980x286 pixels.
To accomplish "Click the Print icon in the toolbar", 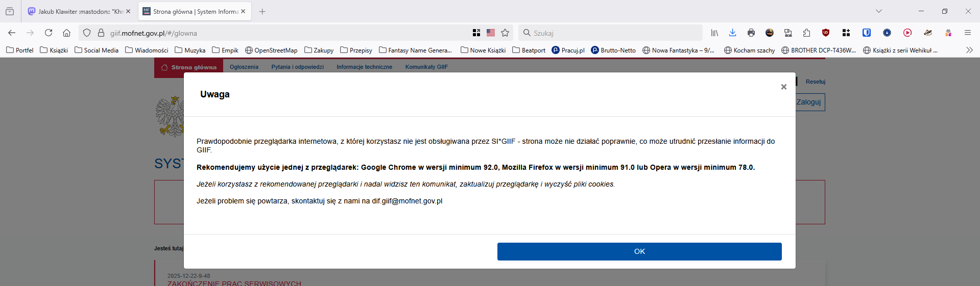I will pos(751,33).
